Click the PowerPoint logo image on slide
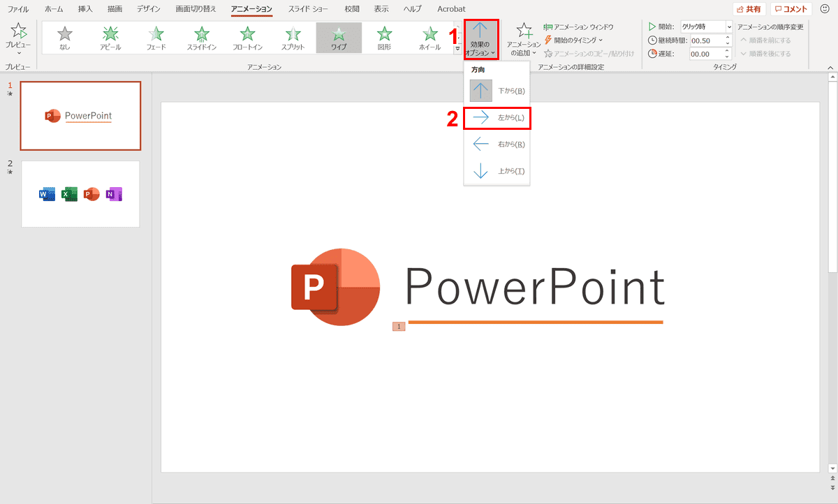The height and width of the screenshot is (504, 838). pos(335,286)
